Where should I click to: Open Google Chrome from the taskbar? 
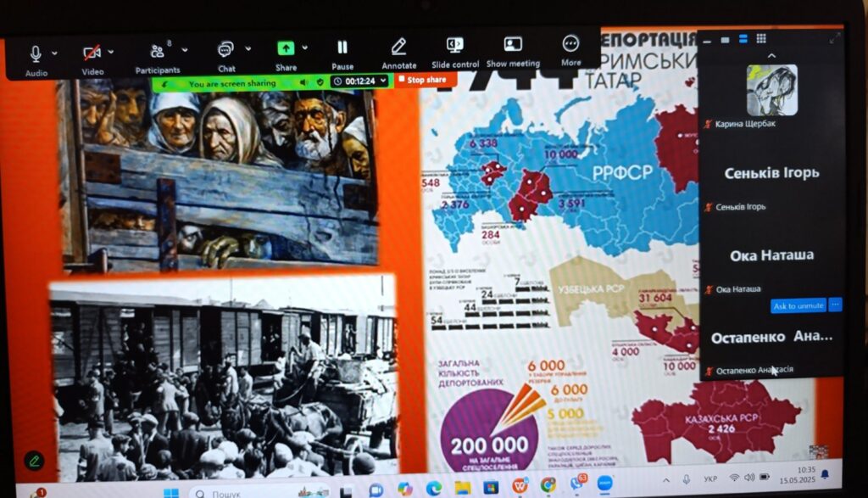(548, 485)
